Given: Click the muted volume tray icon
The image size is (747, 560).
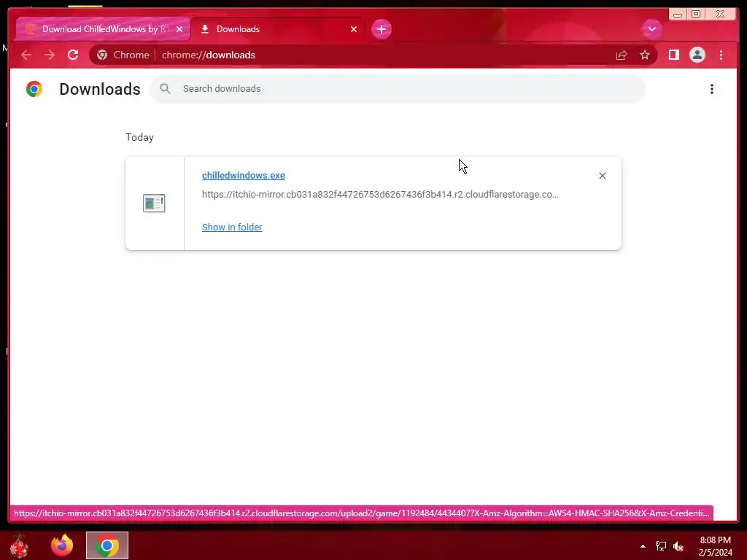Looking at the screenshot, I should pyautogui.click(x=678, y=546).
